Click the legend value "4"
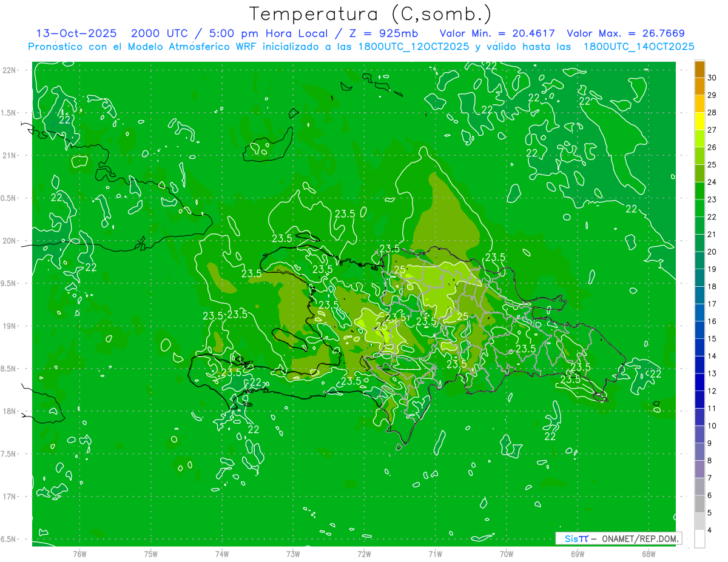The width and height of the screenshot is (728, 562). coord(709,530)
